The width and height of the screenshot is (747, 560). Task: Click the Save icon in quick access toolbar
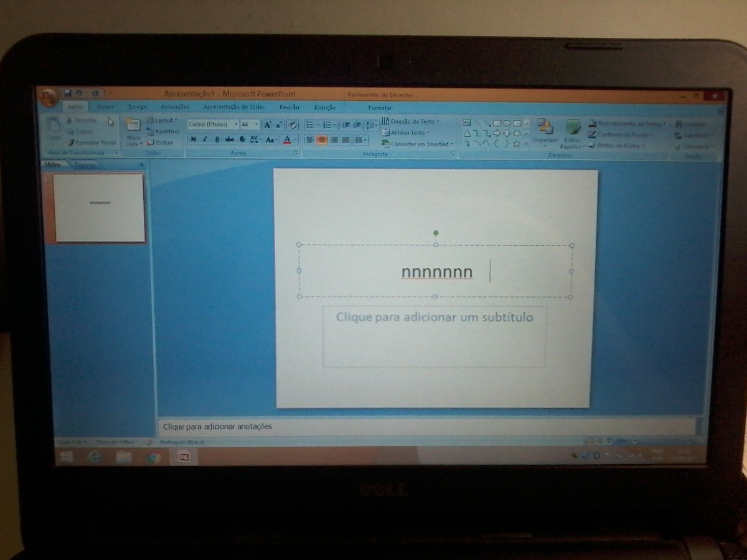click(x=67, y=93)
